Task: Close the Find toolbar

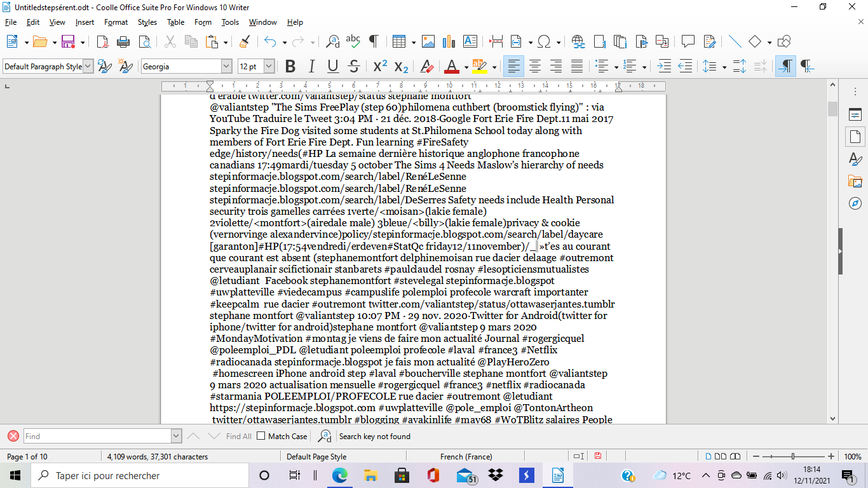Action: 13,436
